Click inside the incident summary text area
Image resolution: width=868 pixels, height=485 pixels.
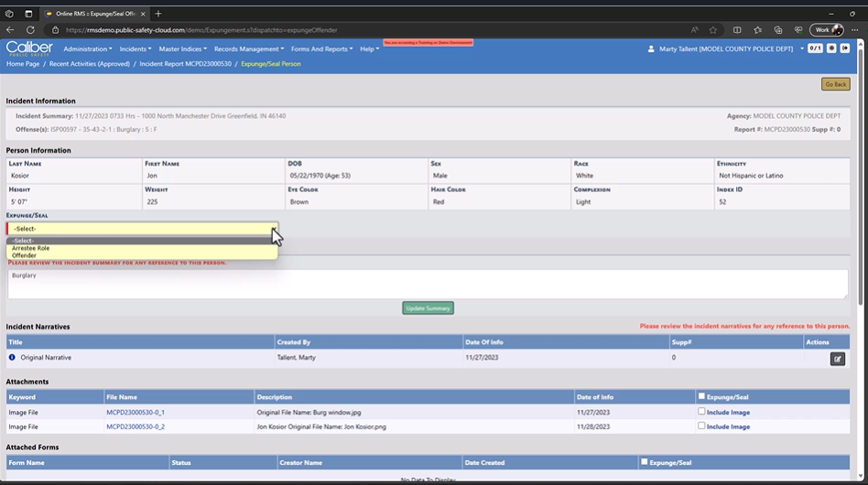[x=427, y=284]
